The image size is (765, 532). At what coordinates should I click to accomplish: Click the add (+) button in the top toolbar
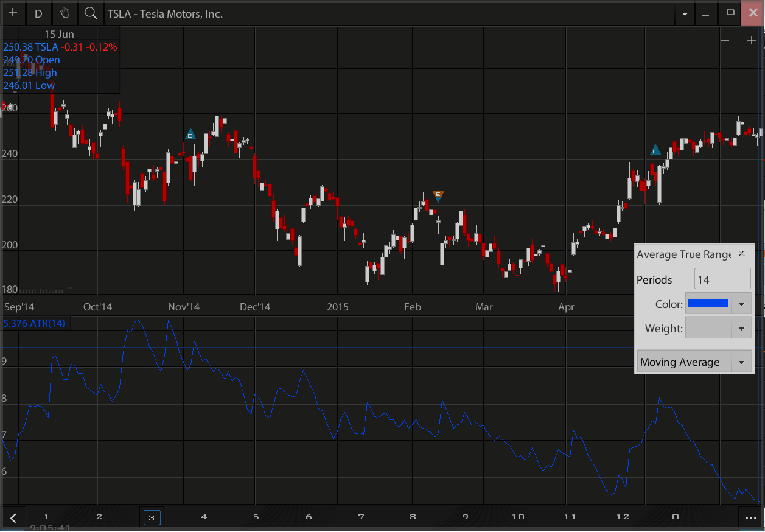point(13,13)
